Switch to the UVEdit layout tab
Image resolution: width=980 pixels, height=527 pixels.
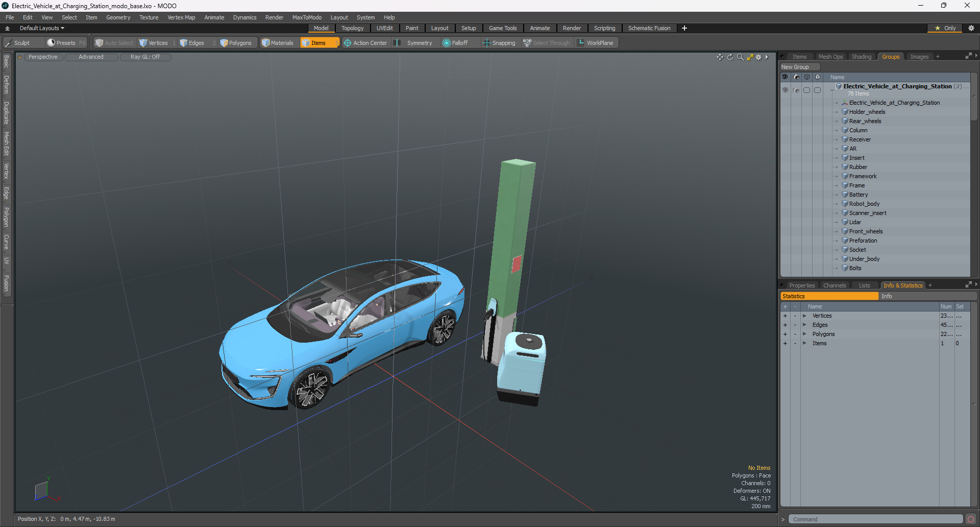(x=384, y=28)
